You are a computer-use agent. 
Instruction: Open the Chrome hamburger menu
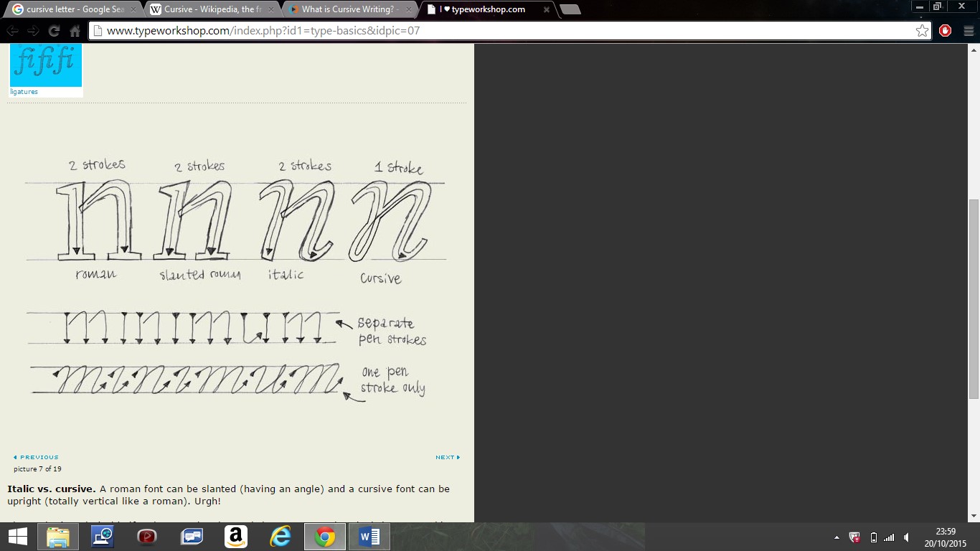pos(969,31)
